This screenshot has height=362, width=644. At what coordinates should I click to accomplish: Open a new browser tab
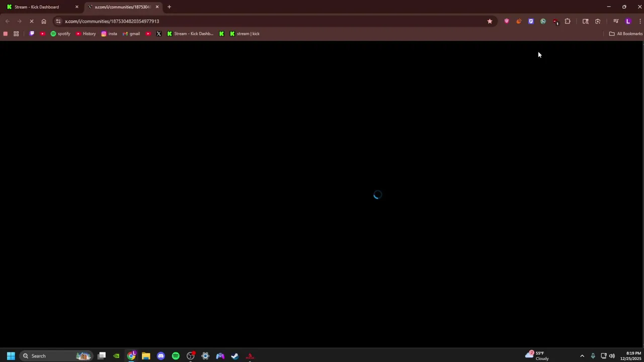169,7
